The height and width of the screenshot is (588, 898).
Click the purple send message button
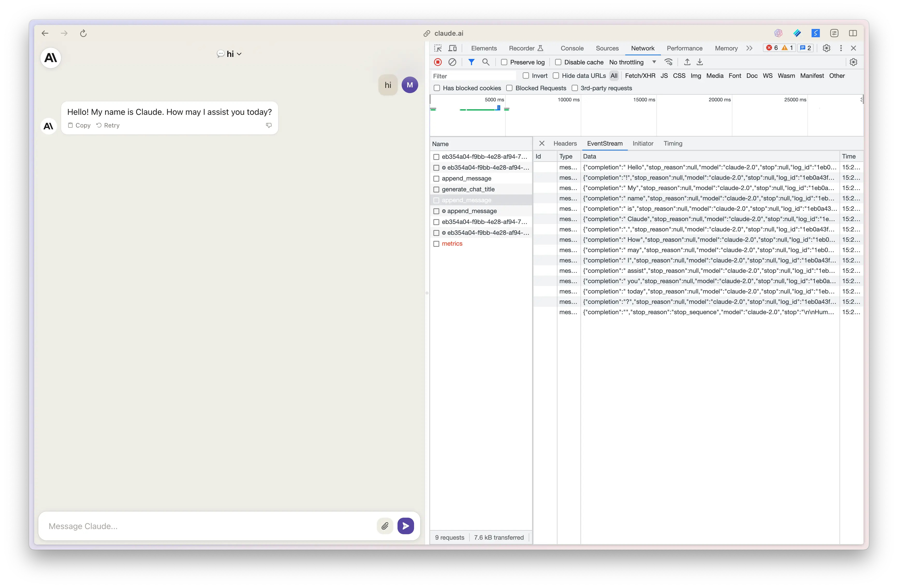coord(406,526)
